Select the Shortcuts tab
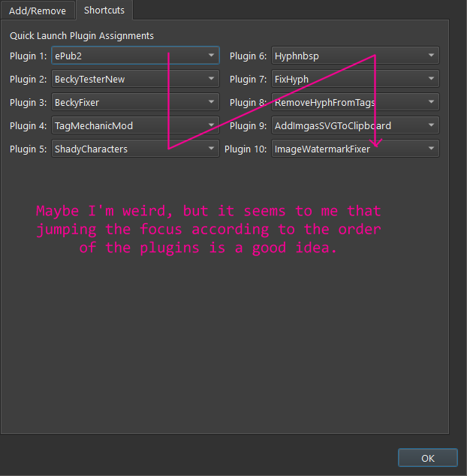The width and height of the screenshot is (467, 476). (104, 11)
